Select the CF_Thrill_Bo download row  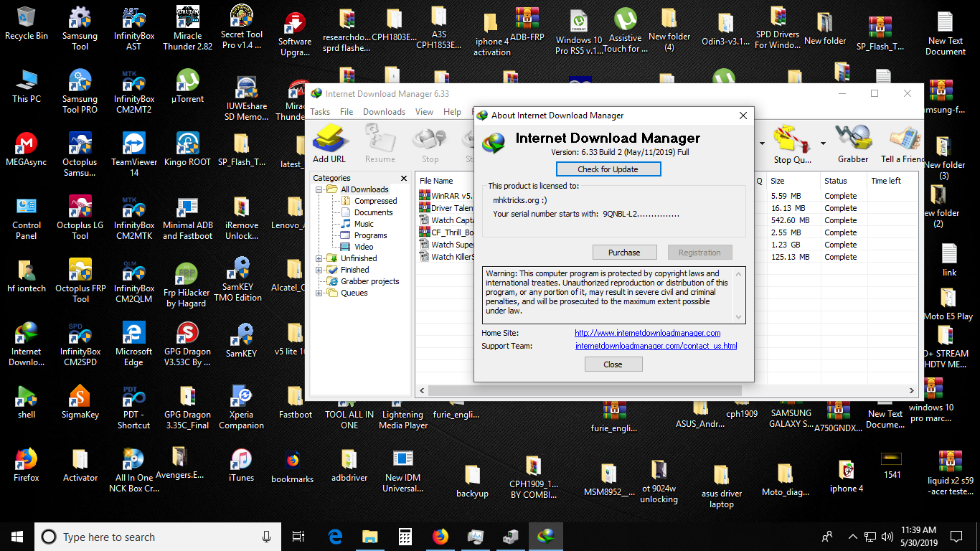(446, 232)
